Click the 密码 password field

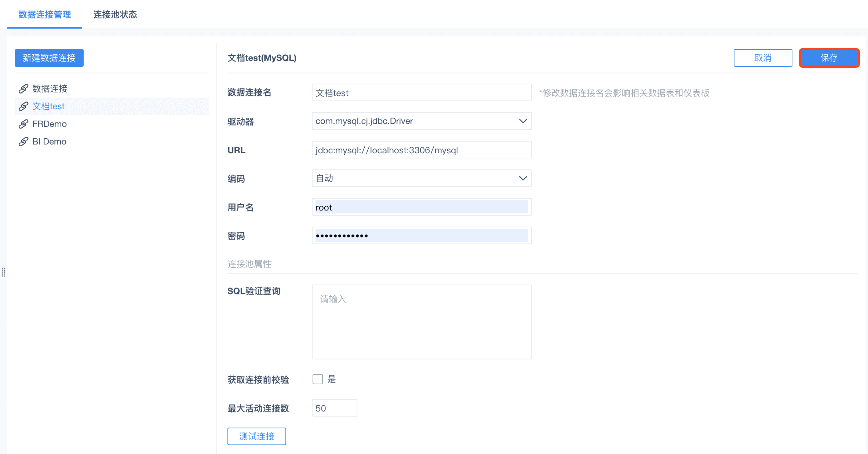pos(421,236)
